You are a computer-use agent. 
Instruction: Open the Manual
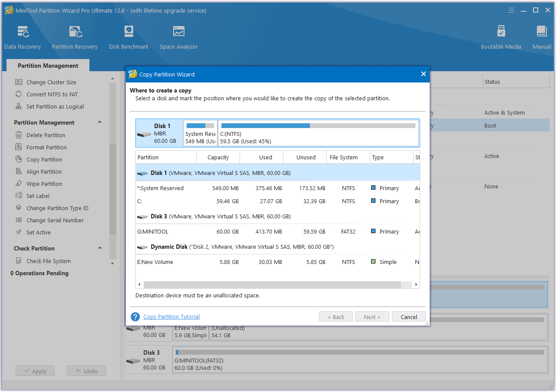pos(542,37)
